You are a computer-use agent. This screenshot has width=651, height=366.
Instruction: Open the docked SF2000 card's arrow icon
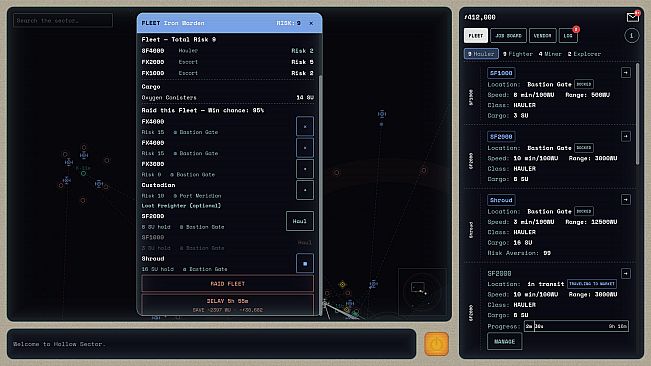pyautogui.click(x=626, y=136)
